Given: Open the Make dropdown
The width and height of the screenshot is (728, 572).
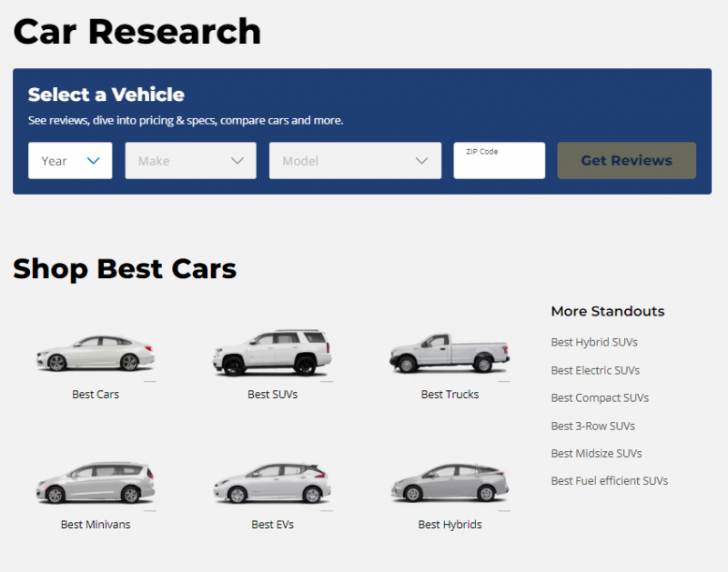Looking at the screenshot, I should 190,161.
